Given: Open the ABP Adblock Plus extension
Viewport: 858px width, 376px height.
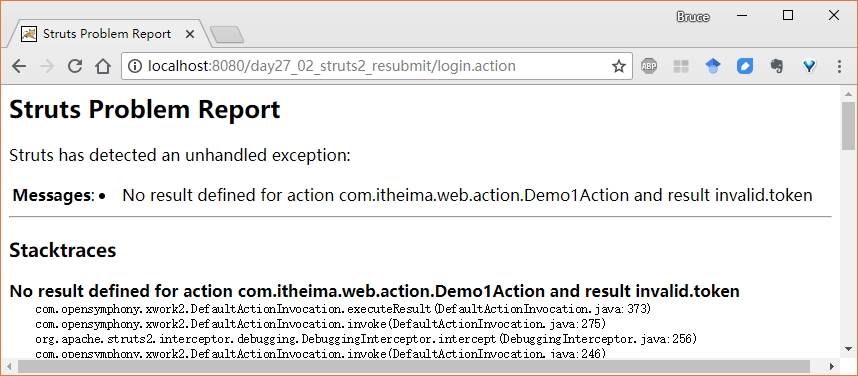Looking at the screenshot, I should (649, 66).
